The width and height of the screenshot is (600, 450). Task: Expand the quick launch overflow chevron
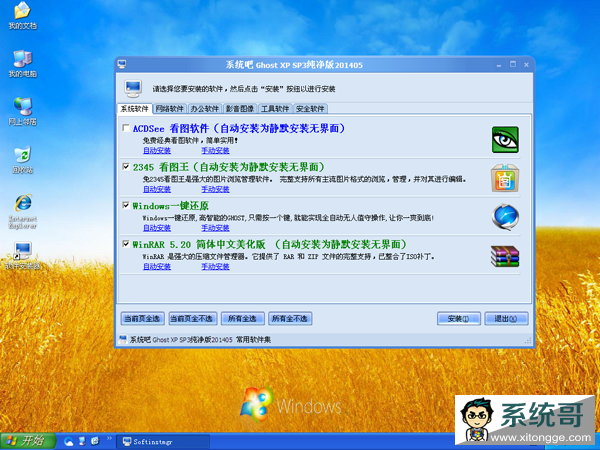tap(109, 438)
